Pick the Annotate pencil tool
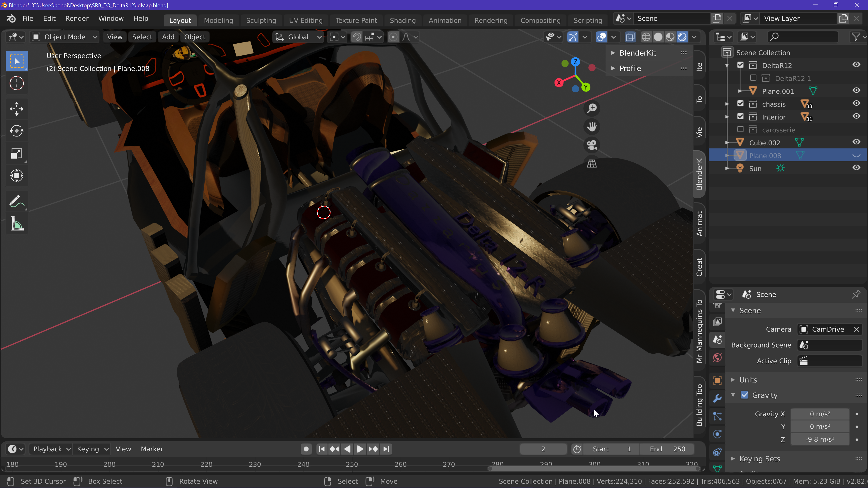868x488 pixels. [x=17, y=202]
